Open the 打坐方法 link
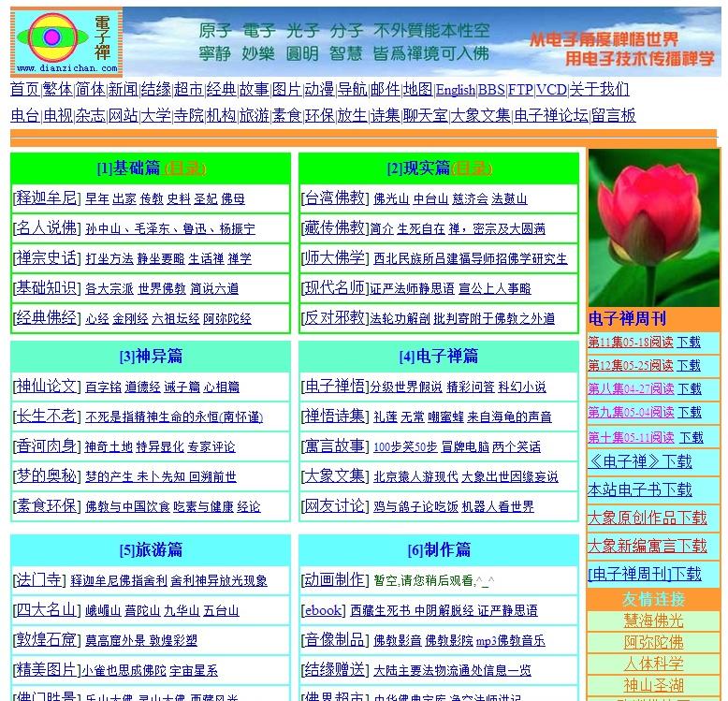The image size is (728, 701). pyautogui.click(x=109, y=258)
